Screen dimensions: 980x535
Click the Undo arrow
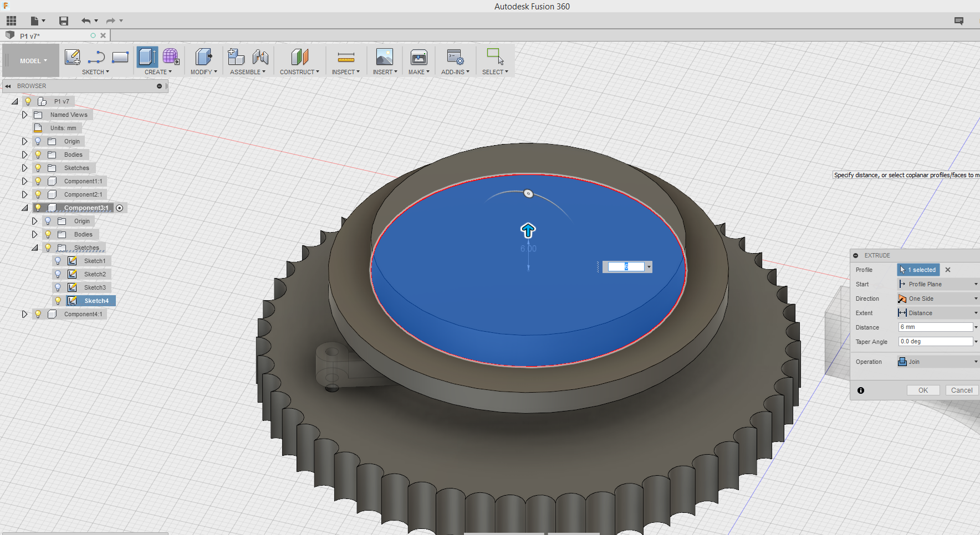86,21
